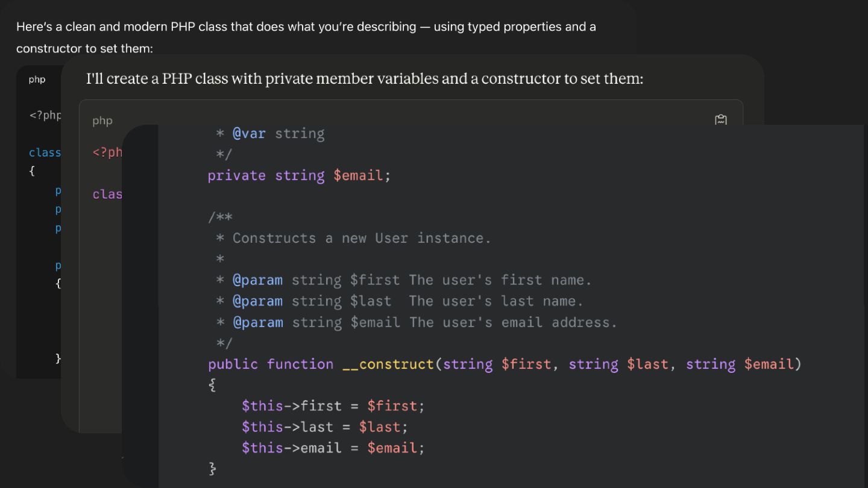Copy the code using the clipboard icon
868x488 pixels.
[721, 120]
